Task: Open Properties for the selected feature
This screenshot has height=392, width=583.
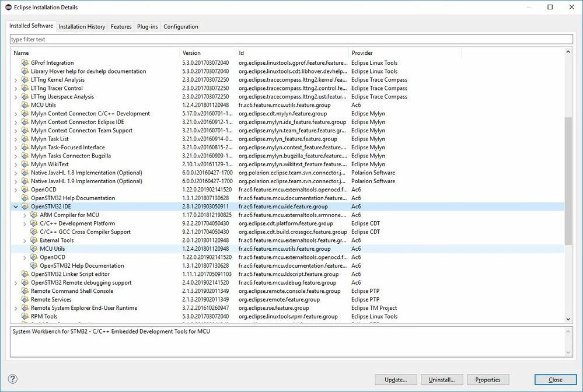Action: 488,379
